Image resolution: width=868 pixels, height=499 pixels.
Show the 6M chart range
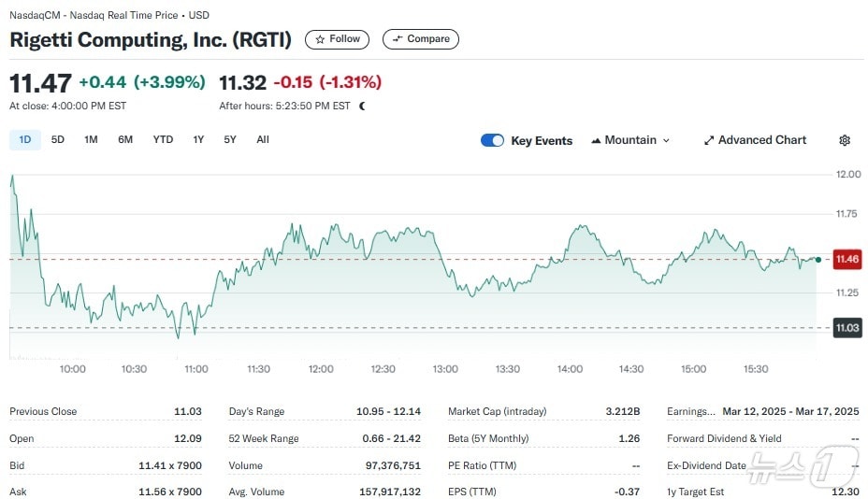pos(125,140)
